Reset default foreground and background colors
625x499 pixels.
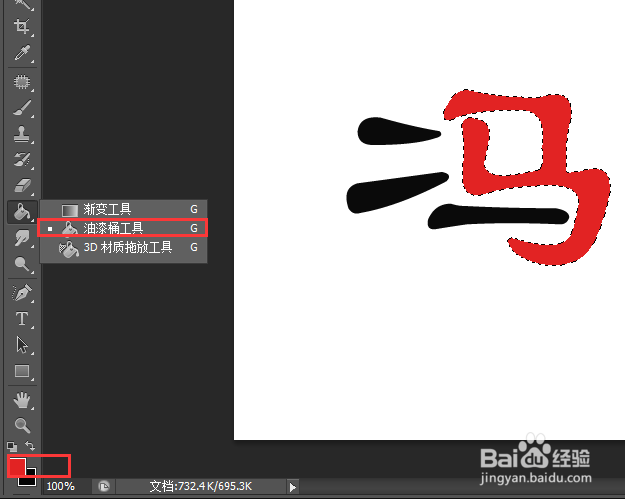coord(12,446)
